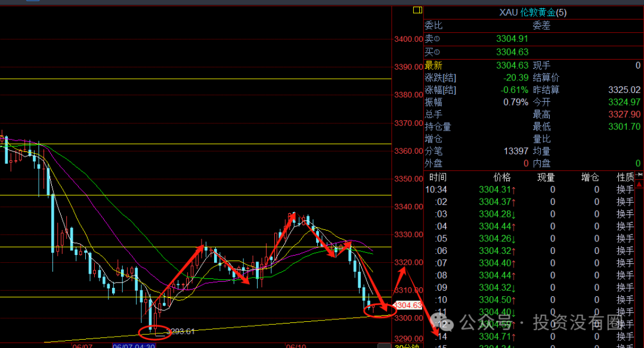Click the 价格 column header
Screen dimensions: 644x348
click(502, 178)
